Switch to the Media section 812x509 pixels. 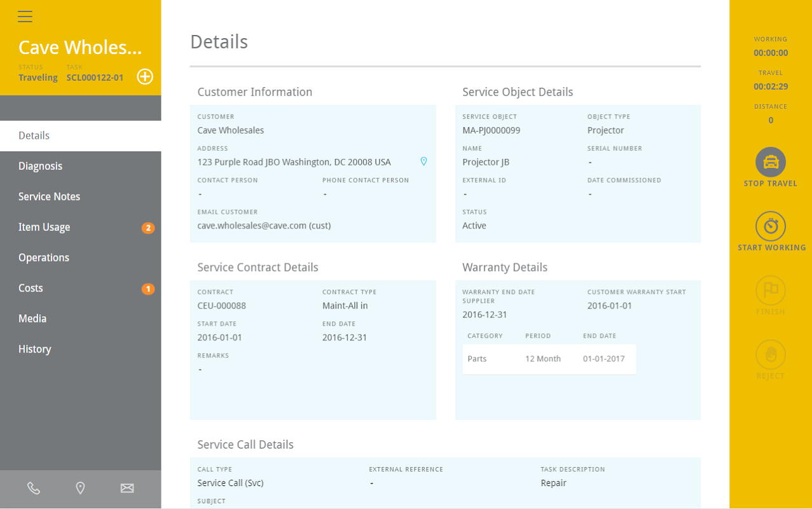(x=32, y=319)
